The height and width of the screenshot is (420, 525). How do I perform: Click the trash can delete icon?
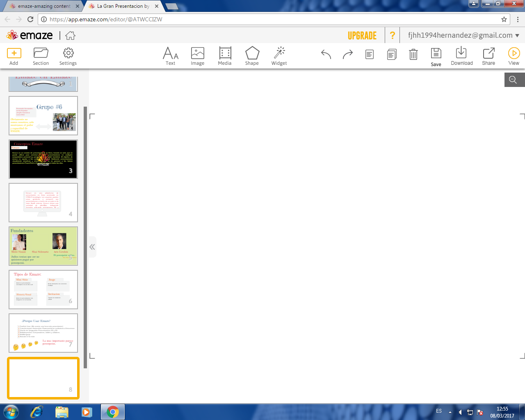[x=413, y=54]
